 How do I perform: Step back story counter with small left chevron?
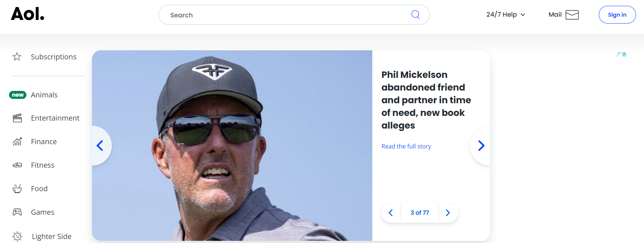click(x=391, y=213)
